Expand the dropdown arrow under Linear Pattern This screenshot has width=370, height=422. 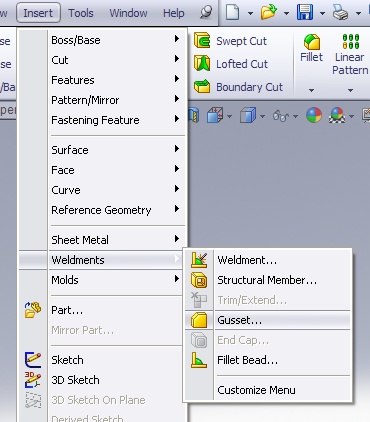pos(350,90)
